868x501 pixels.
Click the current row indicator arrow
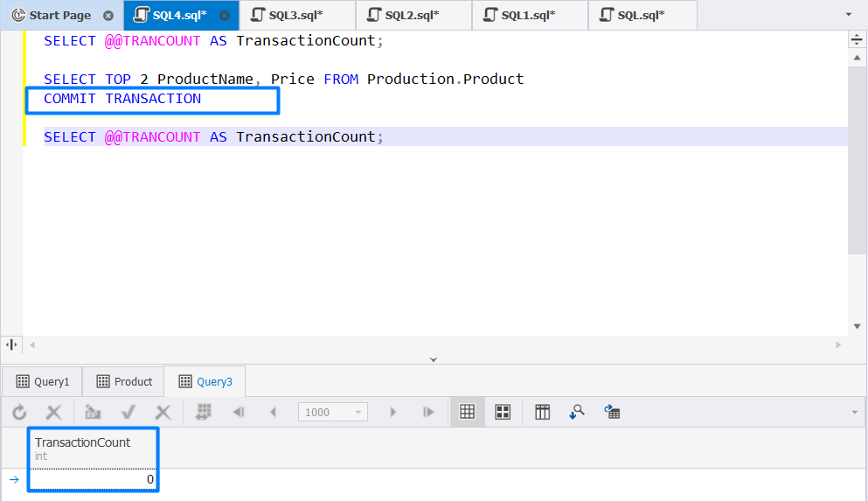14,479
